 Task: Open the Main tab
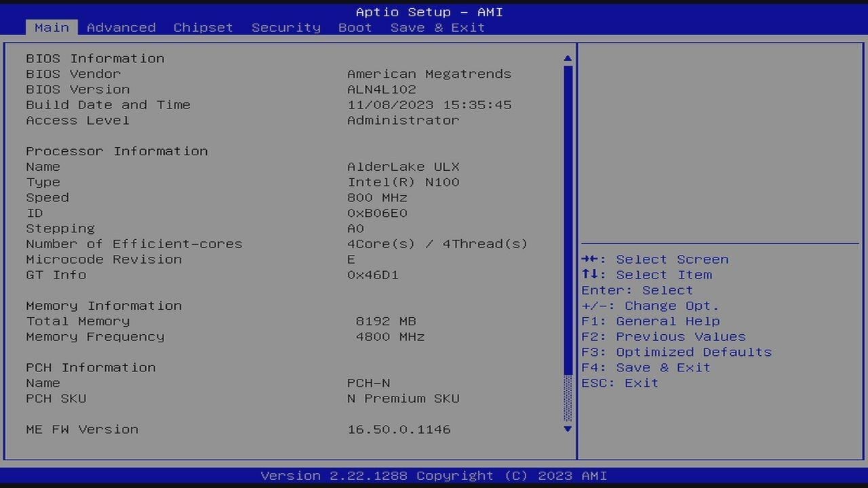click(52, 28)
